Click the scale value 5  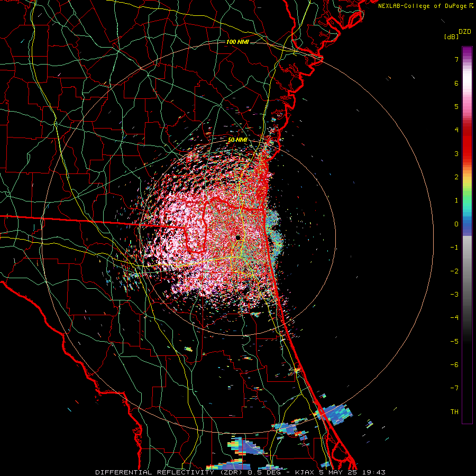[456, 106]
